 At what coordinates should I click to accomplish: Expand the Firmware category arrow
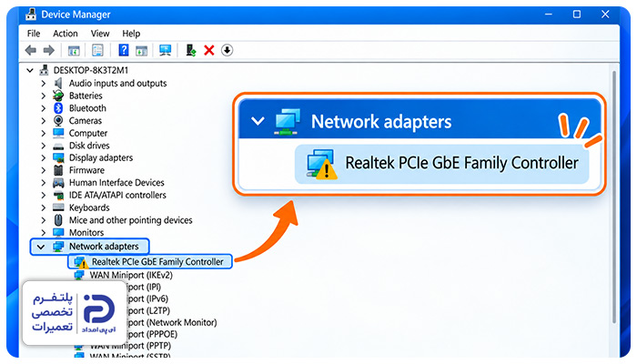43,170
